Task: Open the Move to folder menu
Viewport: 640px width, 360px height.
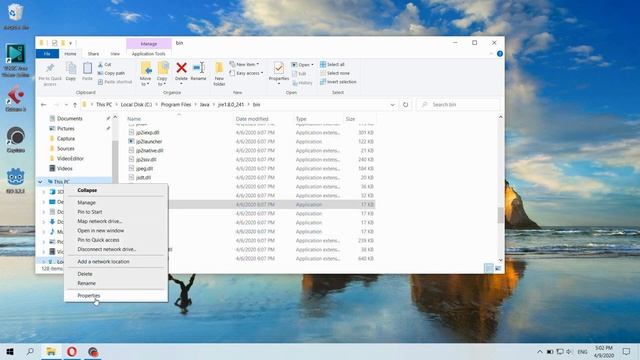Action: pos(145,74)
